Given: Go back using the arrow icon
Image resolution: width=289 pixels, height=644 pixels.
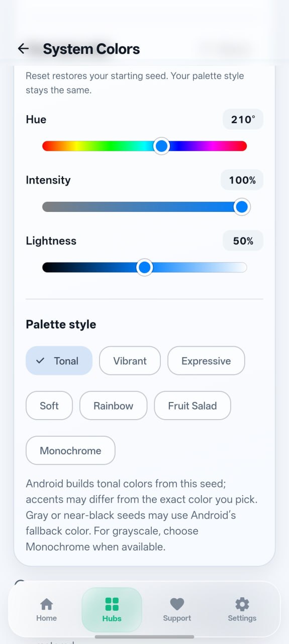Looking at the screenshot, I should 23,48.
